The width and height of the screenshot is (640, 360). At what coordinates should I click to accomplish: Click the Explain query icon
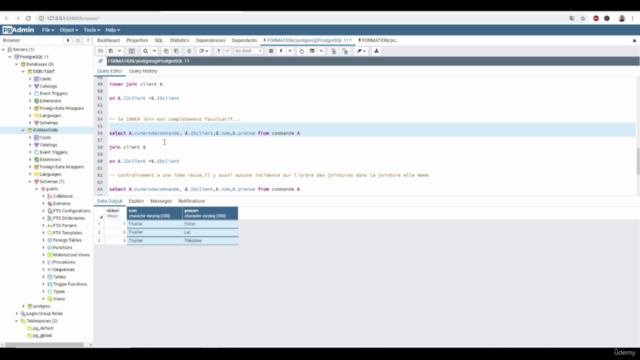tap(301, 51)
